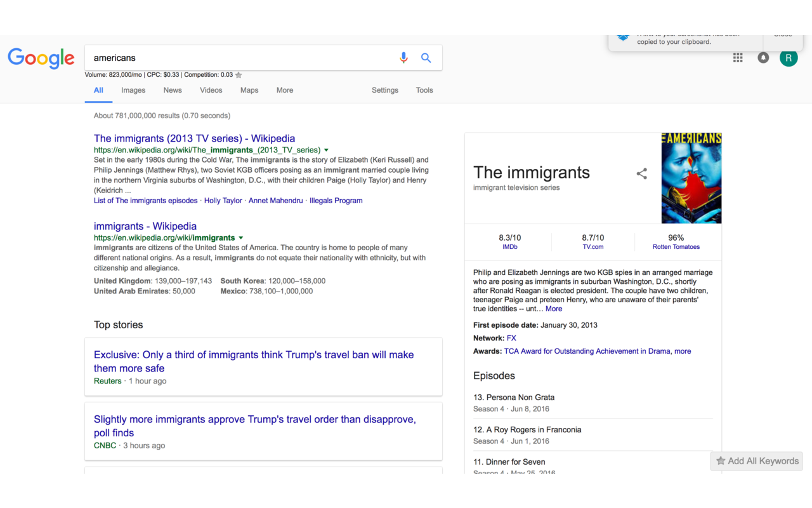The width and height of the screenshot is (812, 508).
Task: Open the notifications bell
Action: [763, 57]
